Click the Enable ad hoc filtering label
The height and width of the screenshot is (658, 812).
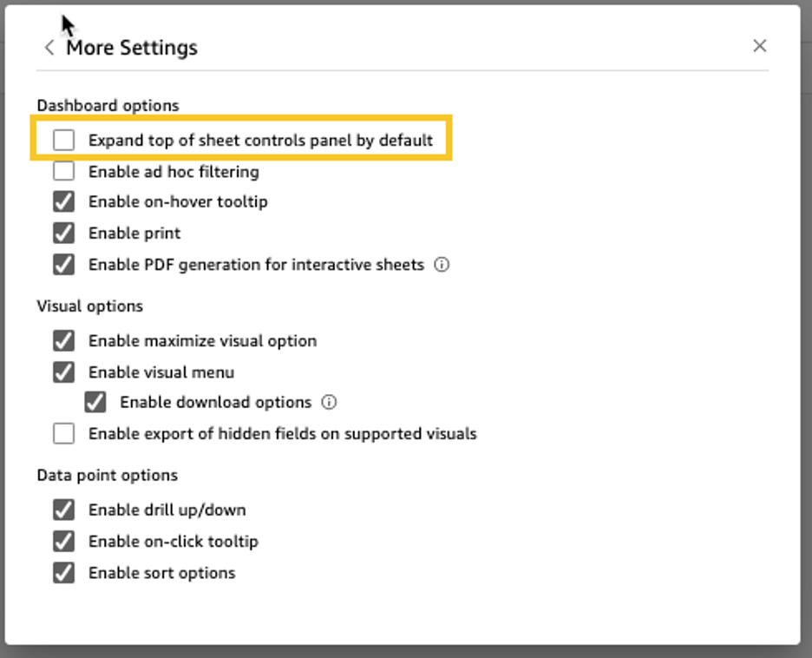coord(174,172)
